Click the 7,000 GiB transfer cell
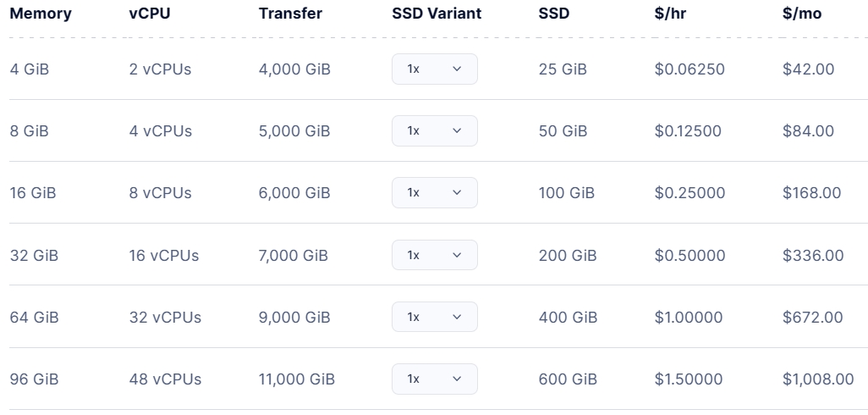The width and height of the screenshot is (868, 415). (294, 255)
